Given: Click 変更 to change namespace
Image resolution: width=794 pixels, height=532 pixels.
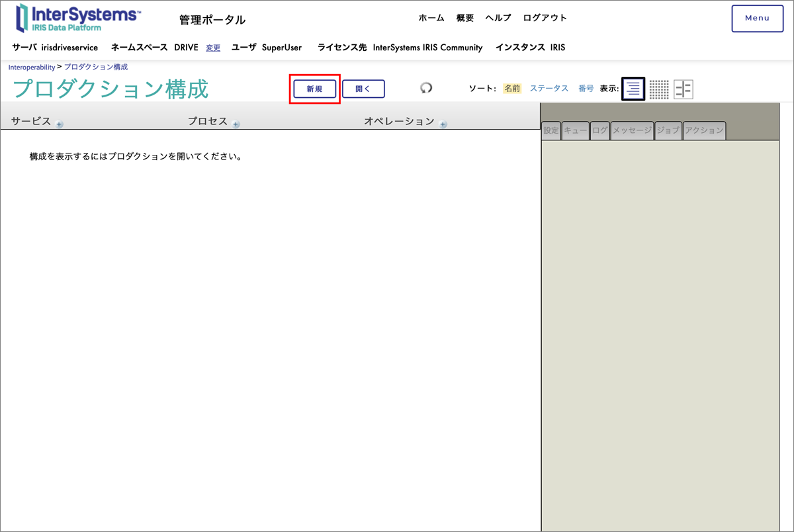Looking at the screenshot, I should 213,48.
